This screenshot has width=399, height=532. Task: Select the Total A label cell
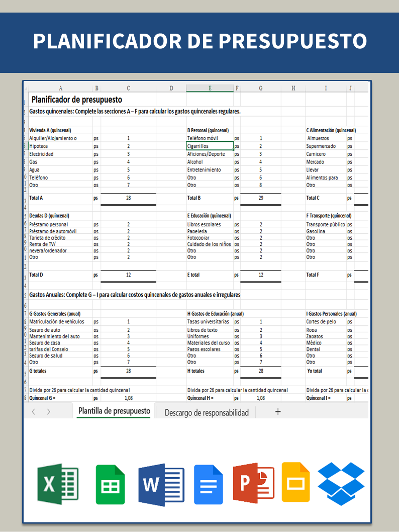coord(60,198)
